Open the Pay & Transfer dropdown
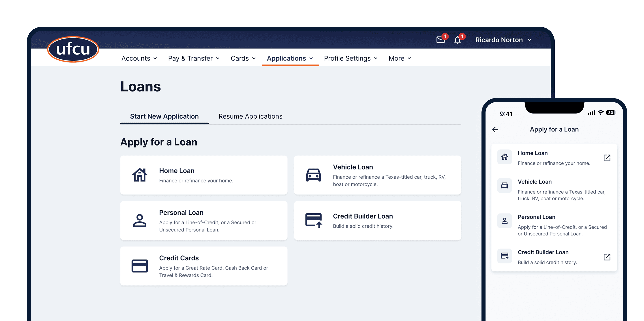The image size is (644, 321). pyautogui.click(x=193, y=58)
